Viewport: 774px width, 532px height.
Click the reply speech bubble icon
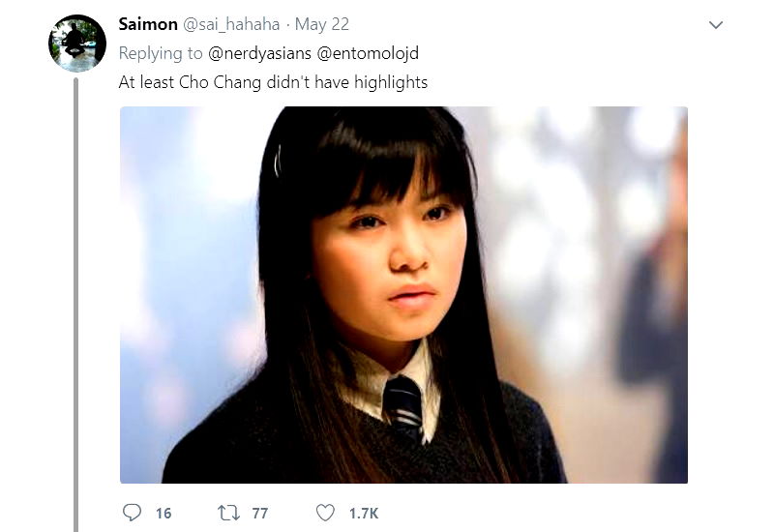pyautogui.click(x=132, y=513)
